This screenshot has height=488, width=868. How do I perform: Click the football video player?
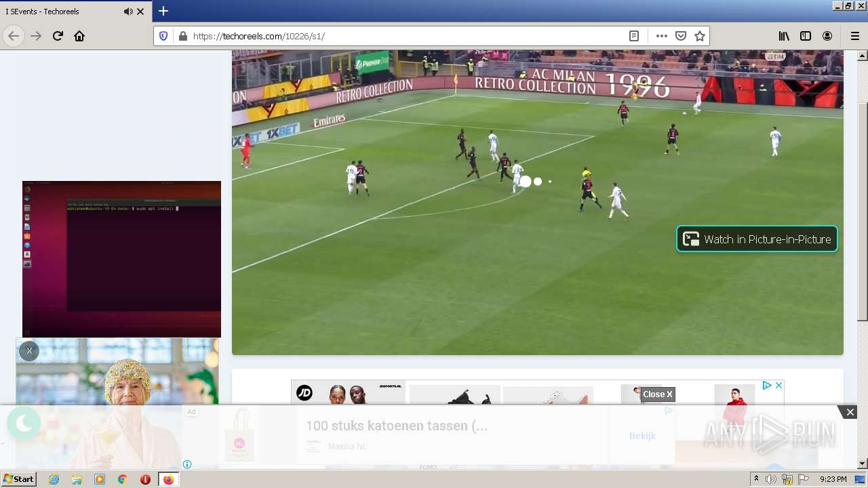click(537, 202)
